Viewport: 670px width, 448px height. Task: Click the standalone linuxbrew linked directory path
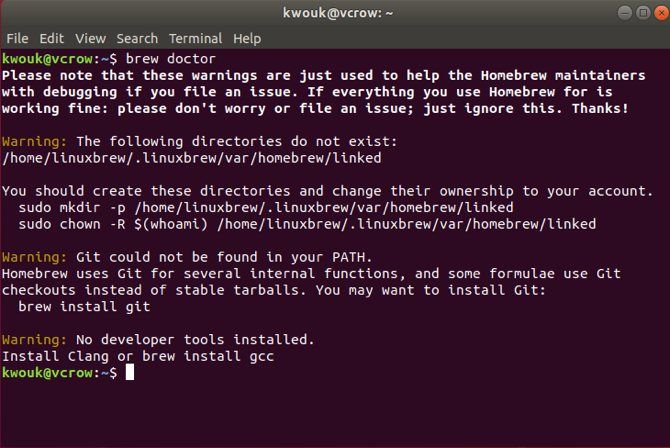pos(192,158)
